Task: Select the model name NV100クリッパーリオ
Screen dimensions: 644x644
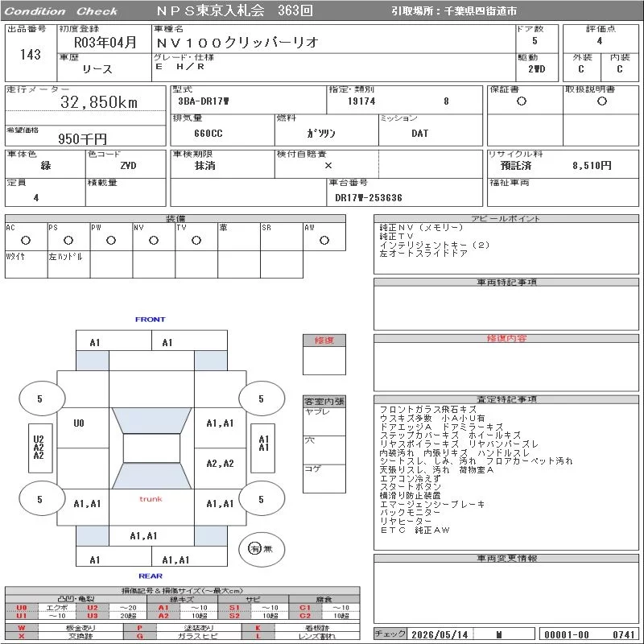Action: (x=237, y=42)
